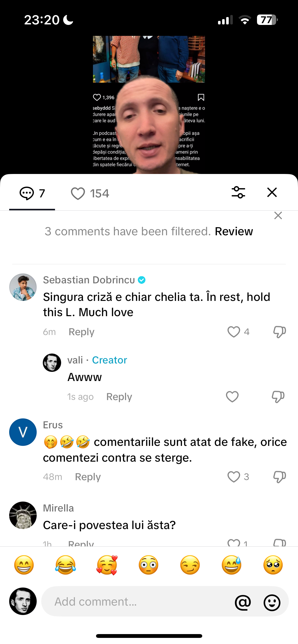Viewport: 298px width, 644px height.
Task: Switch to the comments tab showing 7
Action: tap(32, 193)
